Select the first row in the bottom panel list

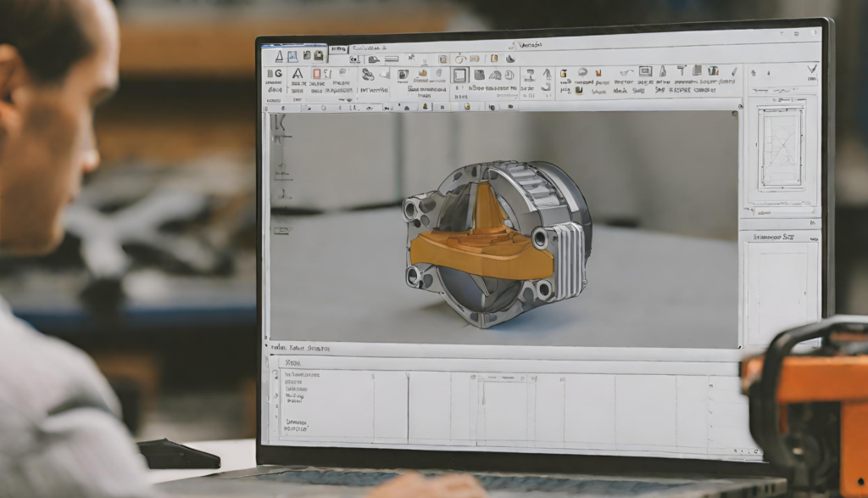302,375
